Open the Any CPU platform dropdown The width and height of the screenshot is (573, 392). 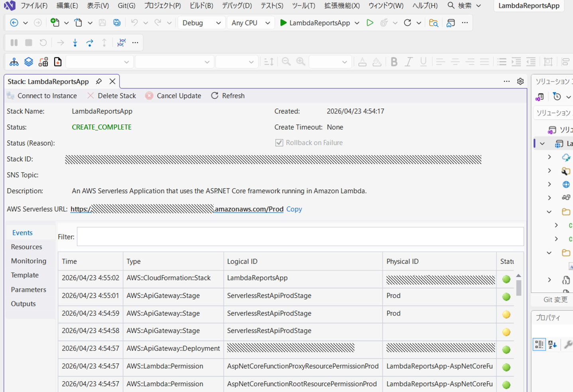coord(250,23)
